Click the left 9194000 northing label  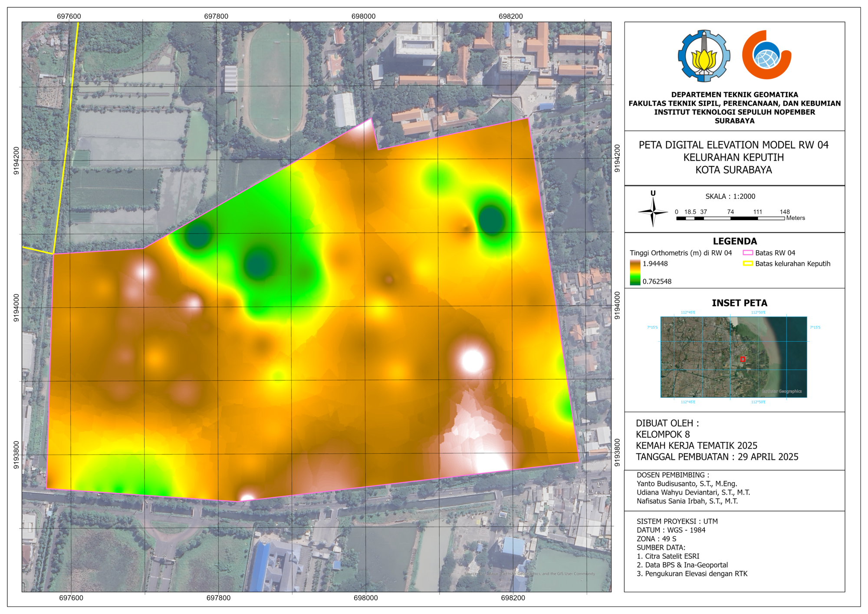point(16,307)
